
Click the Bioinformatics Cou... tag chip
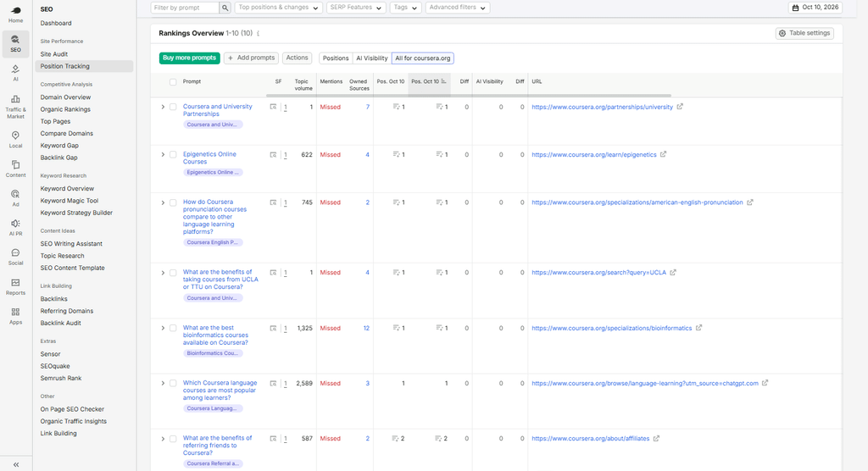[213, 353]
